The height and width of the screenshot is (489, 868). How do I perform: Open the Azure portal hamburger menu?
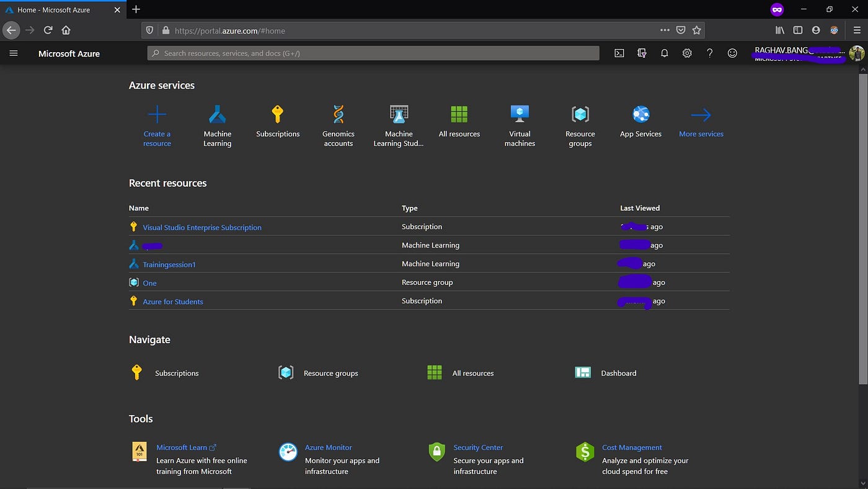click(x=14, y=53)
